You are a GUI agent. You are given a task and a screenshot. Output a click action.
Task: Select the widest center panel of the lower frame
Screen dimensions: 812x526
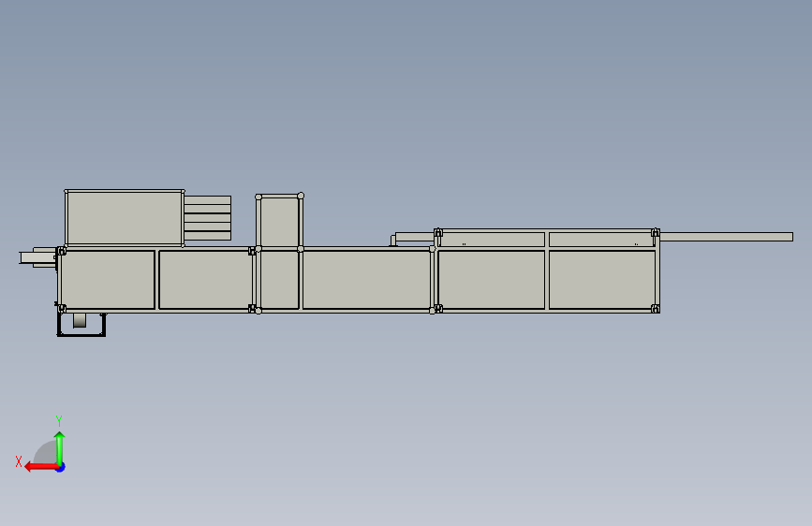[x=366, y=280]
